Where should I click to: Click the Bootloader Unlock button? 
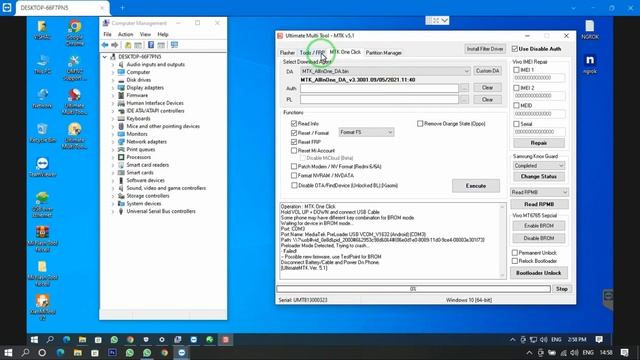coord(539,273)
